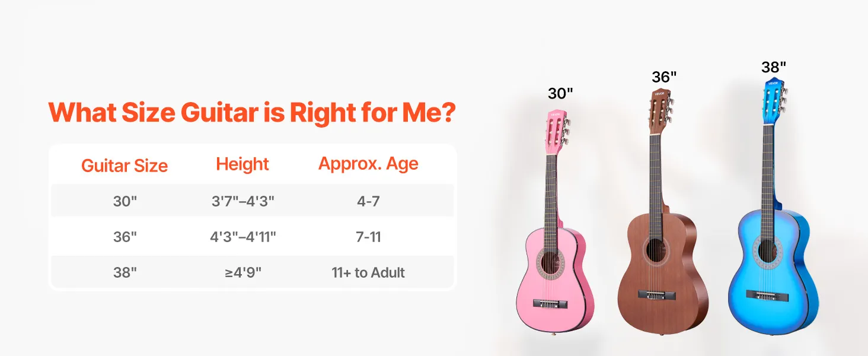
Task: Click the 36" label above the brown guitar
Action: coord(664,77)
